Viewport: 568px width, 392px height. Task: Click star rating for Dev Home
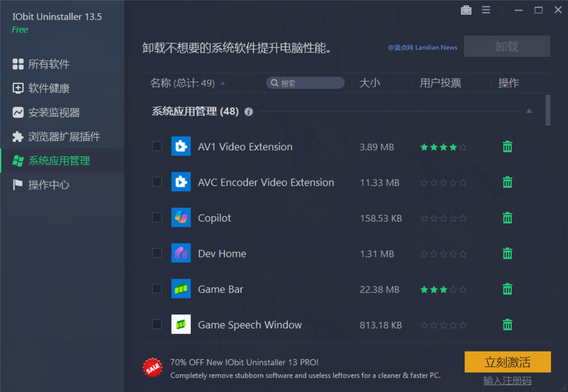[443, 254]
